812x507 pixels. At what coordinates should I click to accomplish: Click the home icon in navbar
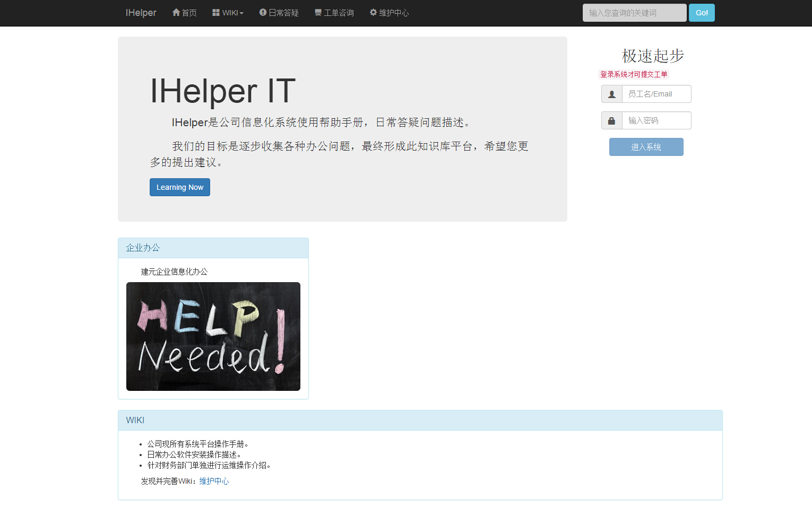pos(176,12)
